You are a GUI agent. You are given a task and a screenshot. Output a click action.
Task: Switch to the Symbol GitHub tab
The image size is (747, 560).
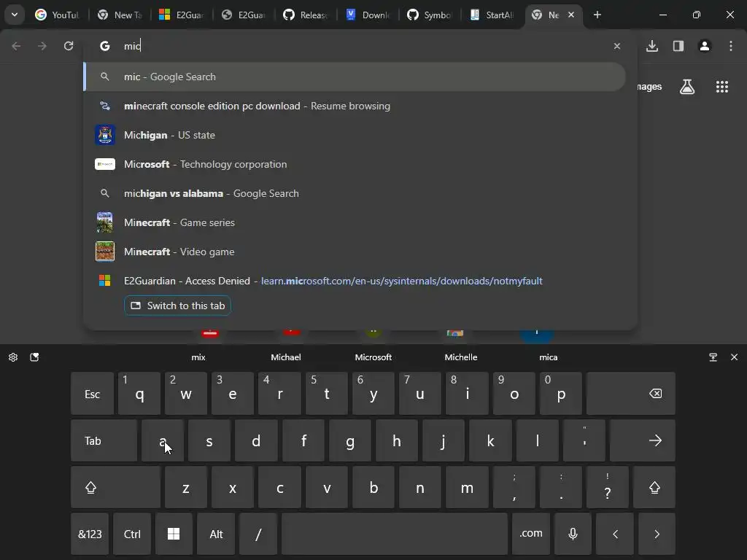coord(430,15)
